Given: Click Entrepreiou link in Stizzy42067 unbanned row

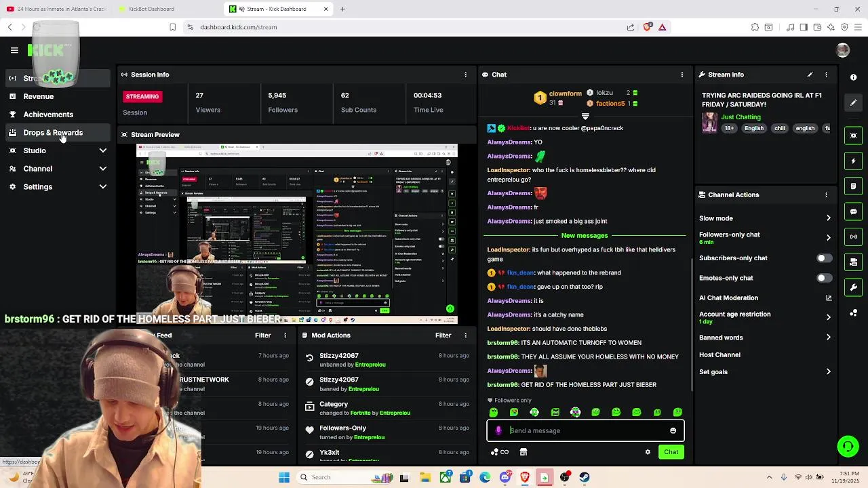Looking at the screenshot, I should 370,365.
